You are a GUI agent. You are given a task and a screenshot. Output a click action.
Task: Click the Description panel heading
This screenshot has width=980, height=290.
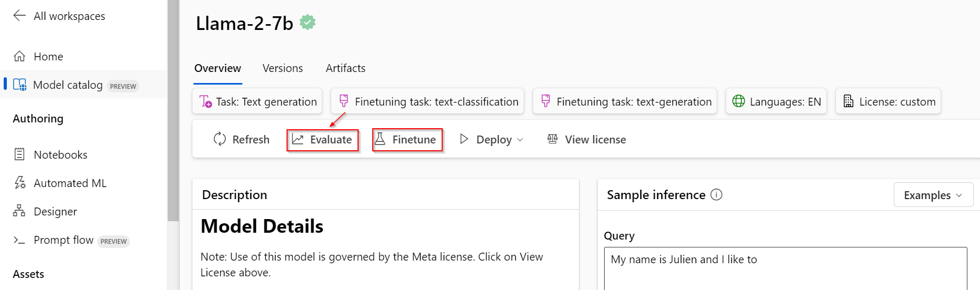[x=234, y=194]
